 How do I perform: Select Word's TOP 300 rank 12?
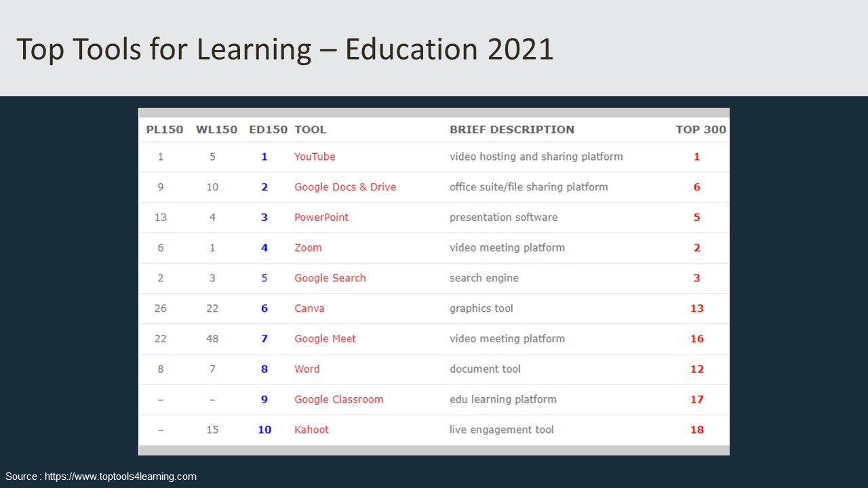pos(697,369)
